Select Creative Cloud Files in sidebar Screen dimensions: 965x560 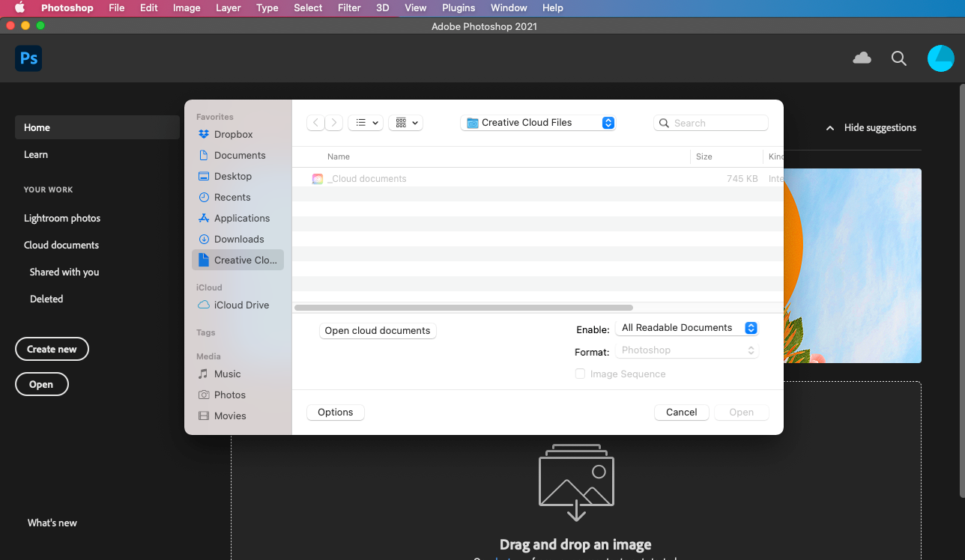click(x=238, y=260)
